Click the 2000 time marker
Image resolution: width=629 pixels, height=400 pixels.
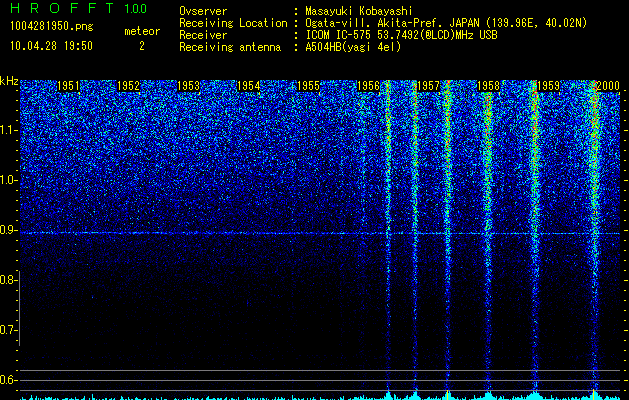click(x=608, y=85)
